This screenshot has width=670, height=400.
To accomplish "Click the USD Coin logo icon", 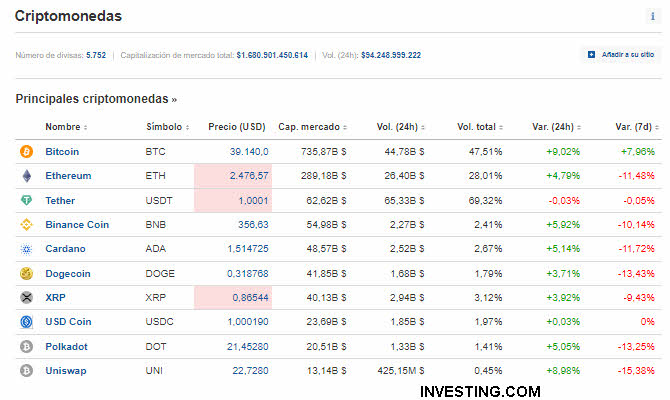I will pyautogui.click(x=25, y=322).
